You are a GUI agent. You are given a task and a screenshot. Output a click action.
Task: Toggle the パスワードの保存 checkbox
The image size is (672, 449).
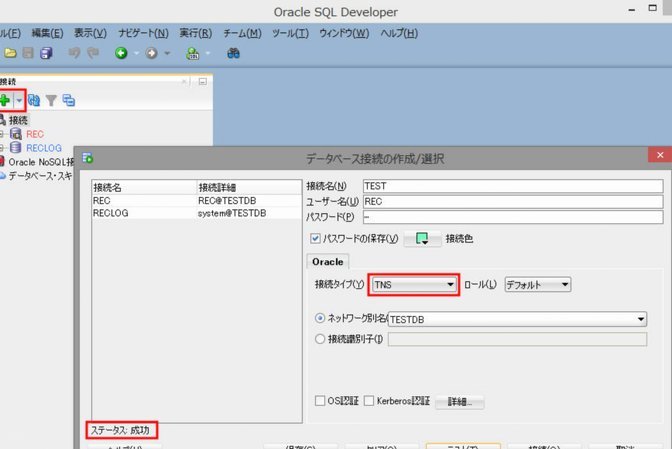(x=315, y=238)
